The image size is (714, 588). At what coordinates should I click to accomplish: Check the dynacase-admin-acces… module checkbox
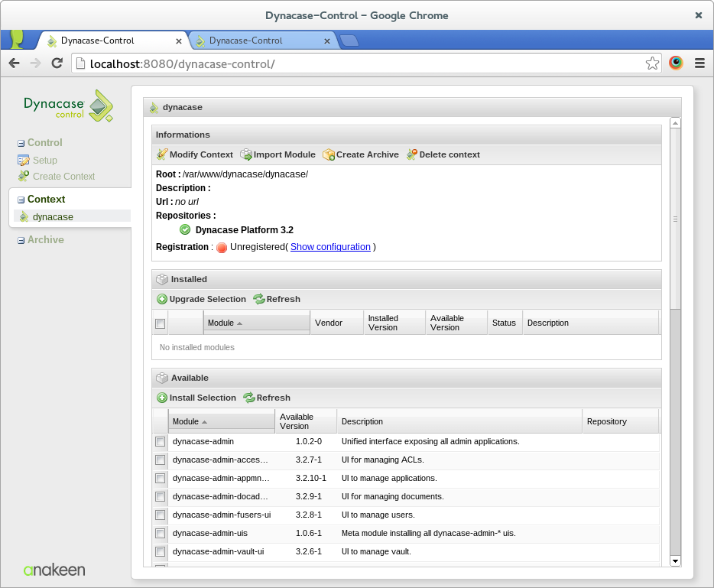160,460
